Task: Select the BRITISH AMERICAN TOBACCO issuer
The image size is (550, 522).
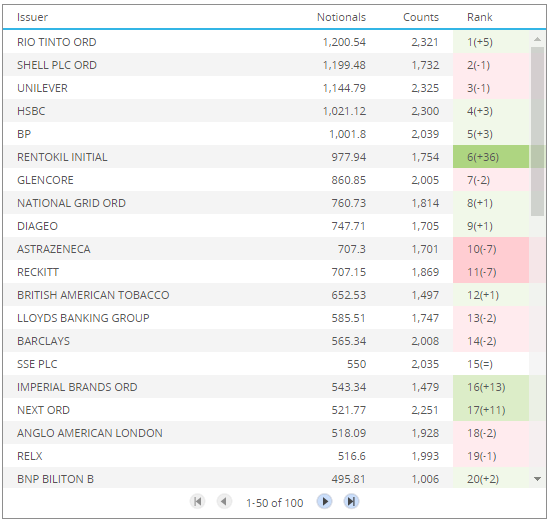Action: click(93, 295)
